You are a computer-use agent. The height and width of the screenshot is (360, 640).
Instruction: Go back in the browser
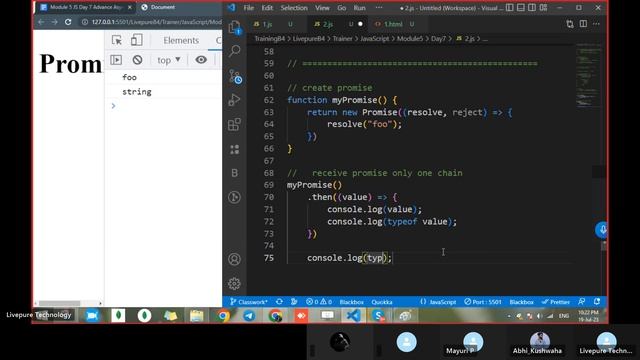(x=41, y=22)
